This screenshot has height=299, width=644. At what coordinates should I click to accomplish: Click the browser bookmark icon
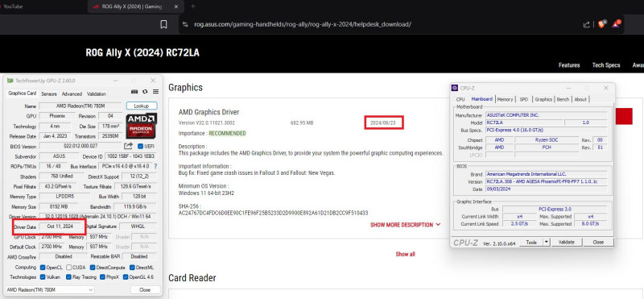163,25
